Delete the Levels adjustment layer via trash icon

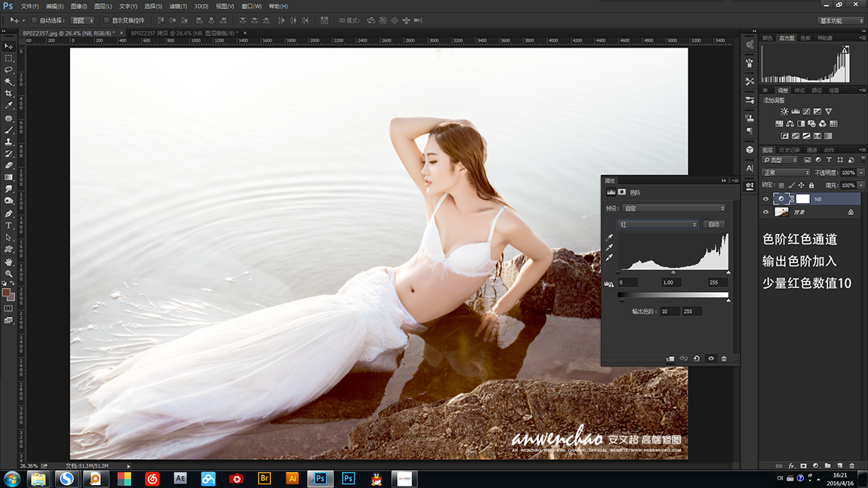(724, 358)
